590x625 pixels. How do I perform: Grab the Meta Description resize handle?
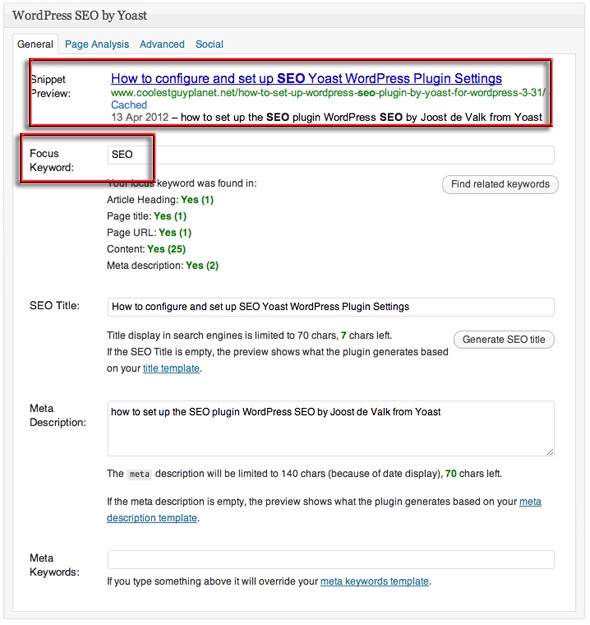[x=550, y=452]
